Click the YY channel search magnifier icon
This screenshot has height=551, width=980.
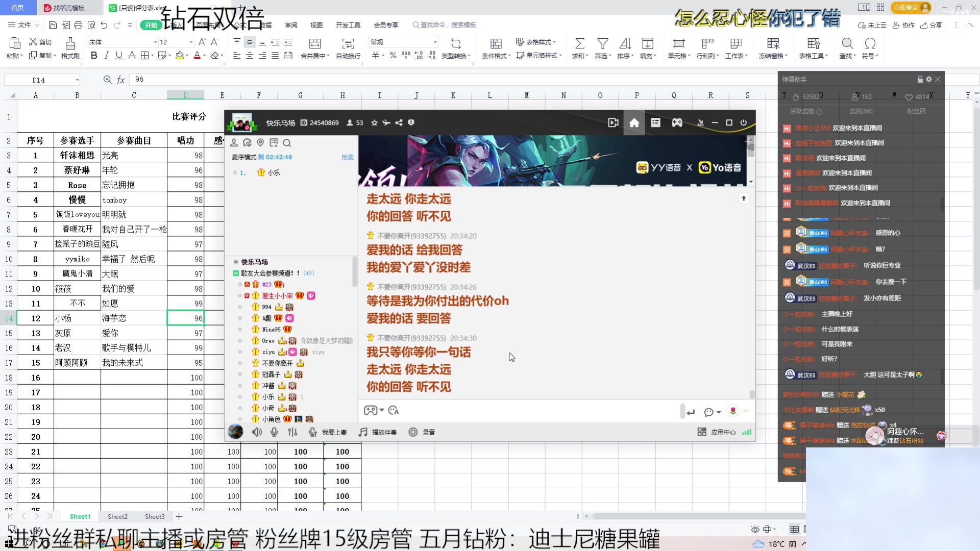click(287, 143)
